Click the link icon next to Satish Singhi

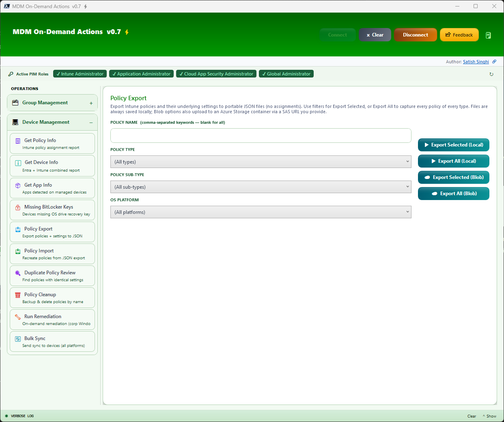494,62
